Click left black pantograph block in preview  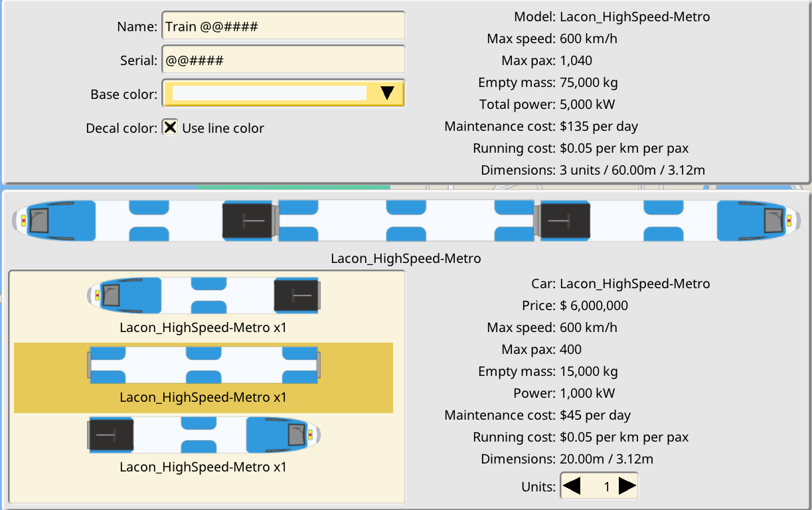tap(247, 220)
